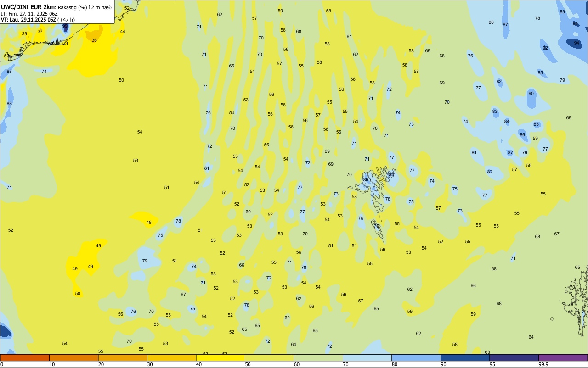
Task: Click the 36 humidity value on the map
Action: 94,40
